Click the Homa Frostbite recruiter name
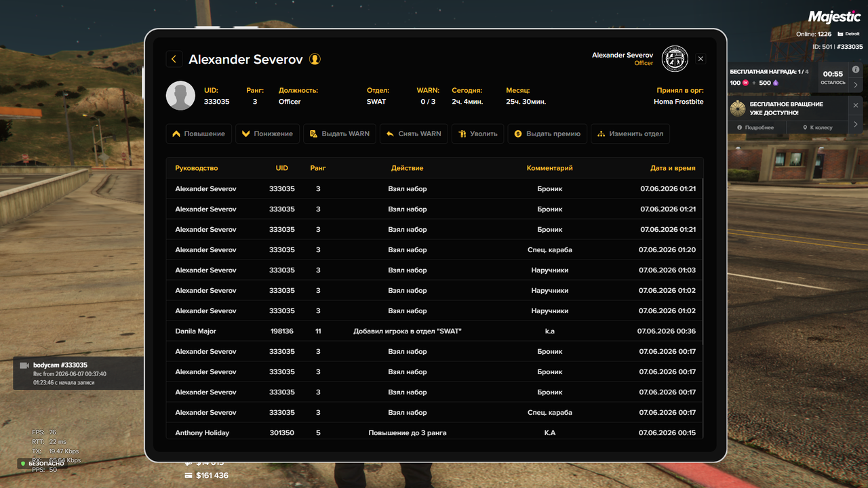 tap(679, 102)
